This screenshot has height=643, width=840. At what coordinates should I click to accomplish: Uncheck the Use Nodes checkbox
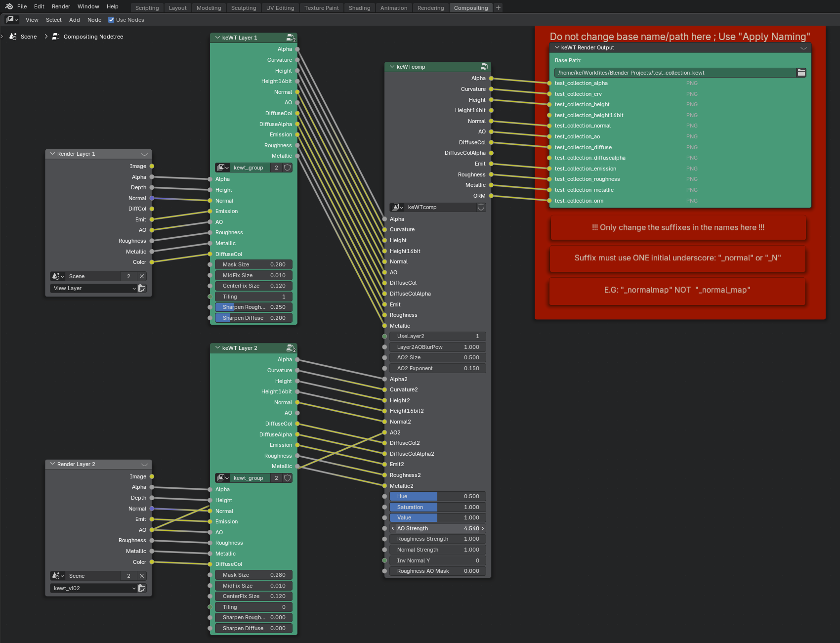[111, 20]
